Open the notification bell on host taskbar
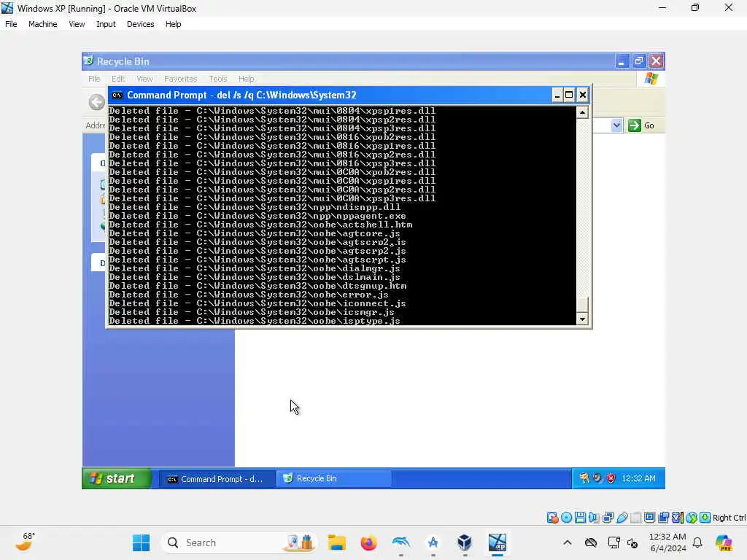Screen dimensions: 747x560 click(x=697, y=542)
